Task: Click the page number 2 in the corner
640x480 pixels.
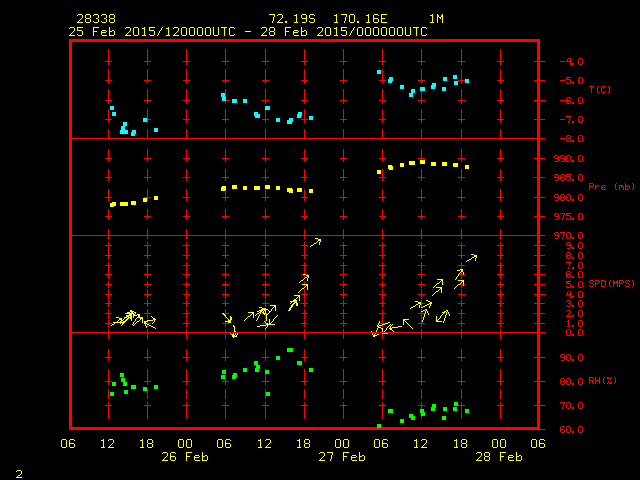Action: [19, 472]
